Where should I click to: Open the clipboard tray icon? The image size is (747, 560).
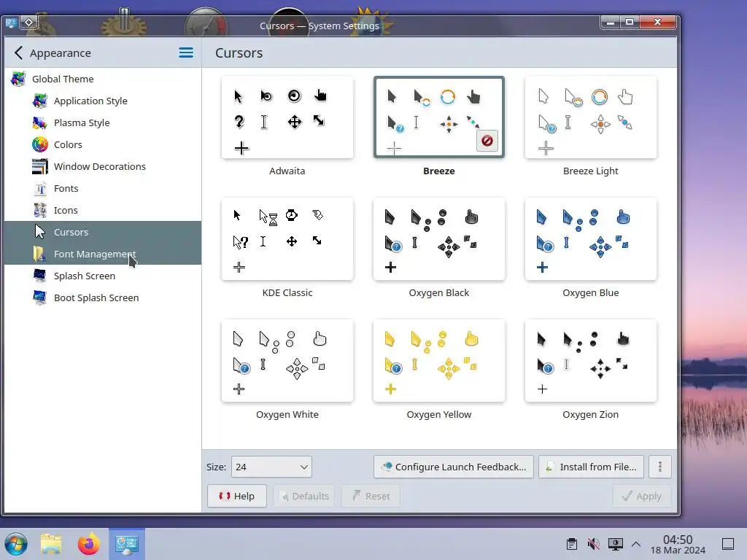[x=572, y=544]
